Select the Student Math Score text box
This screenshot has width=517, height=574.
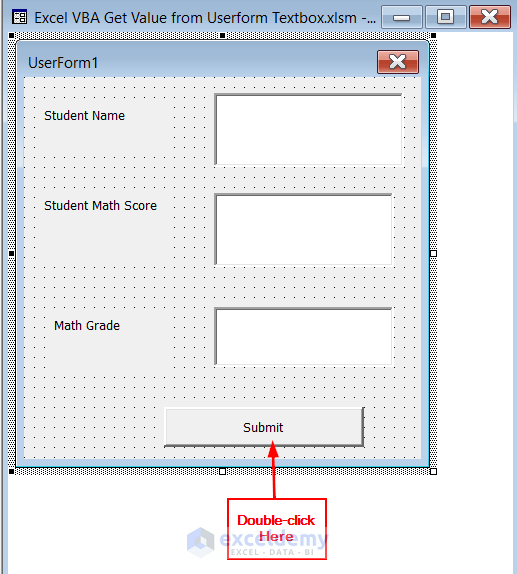pos(303,229)
